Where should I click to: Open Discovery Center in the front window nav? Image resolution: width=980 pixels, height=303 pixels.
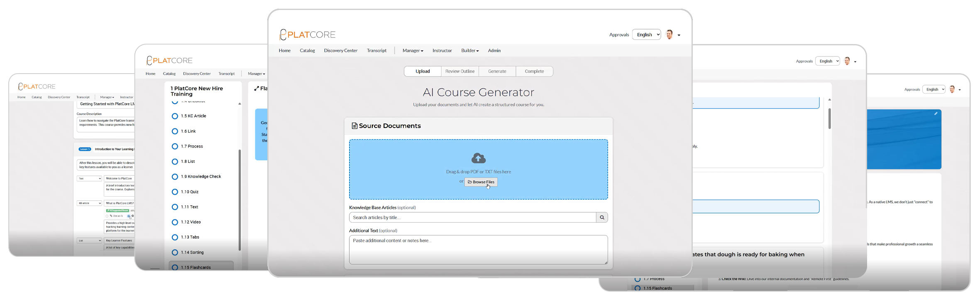click(341, 51)
